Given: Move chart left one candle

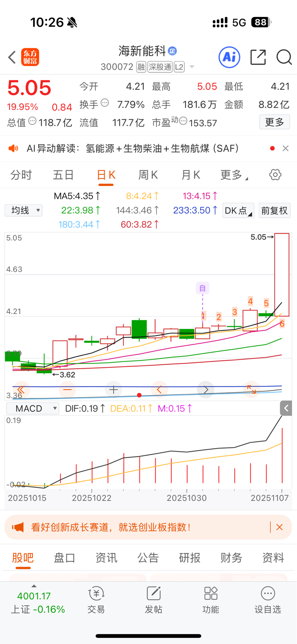Looking at the screenshot, I should 159,389.
